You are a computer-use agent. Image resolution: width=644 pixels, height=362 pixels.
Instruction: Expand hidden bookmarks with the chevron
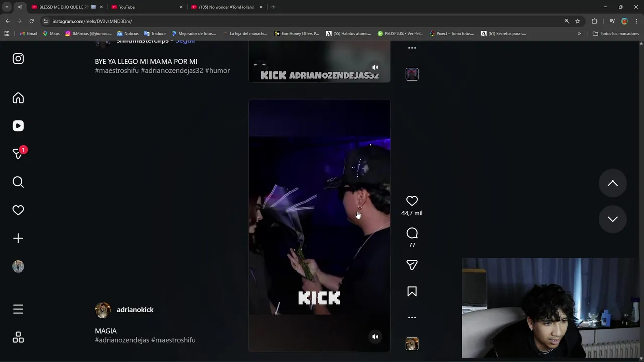pyautogui.click(x=579, y=34)
